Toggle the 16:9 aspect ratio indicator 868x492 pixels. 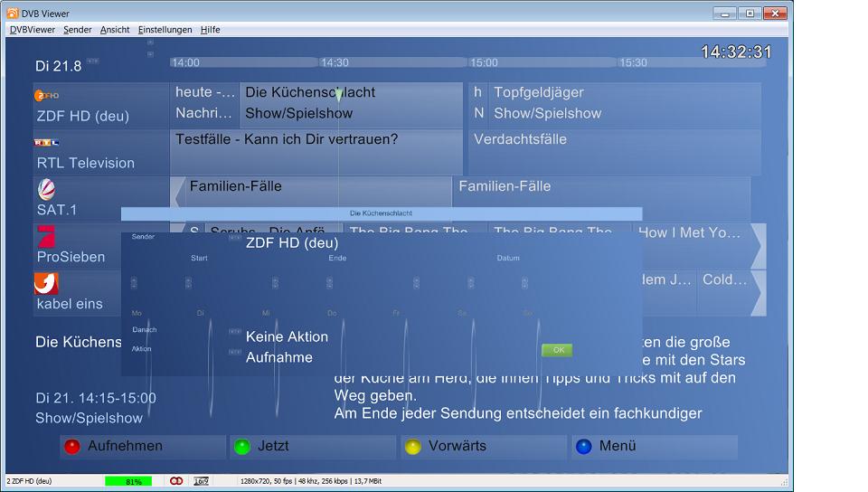coord(201,481)
